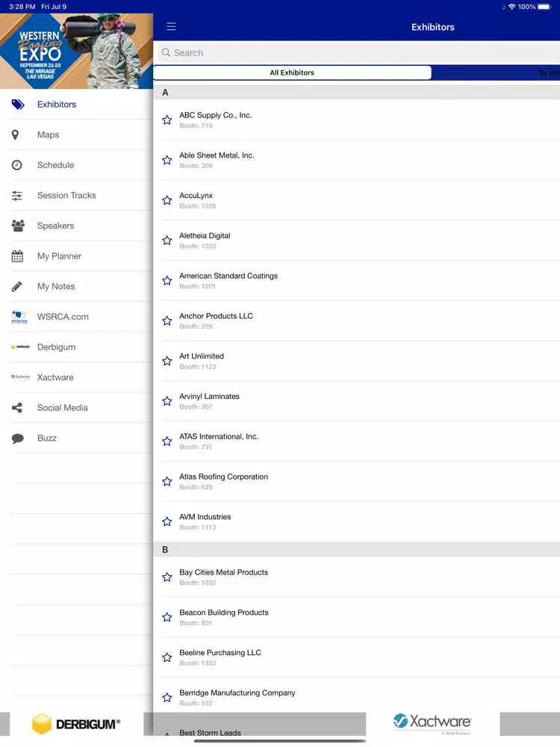Open Bay Cities Metal Products entry

tap(356, 577)
